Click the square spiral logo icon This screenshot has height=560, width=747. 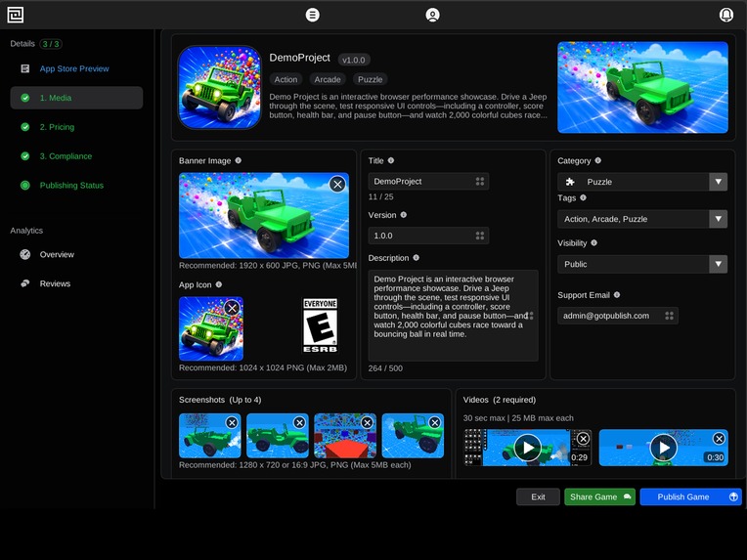tap(16, 15)
